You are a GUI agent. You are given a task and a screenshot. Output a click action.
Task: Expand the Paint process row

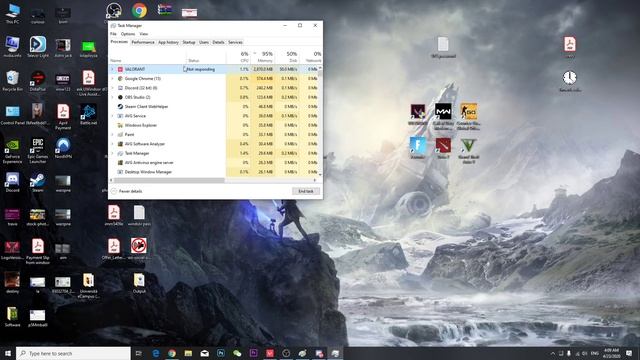pyautogui.click(x=113, y=134)
